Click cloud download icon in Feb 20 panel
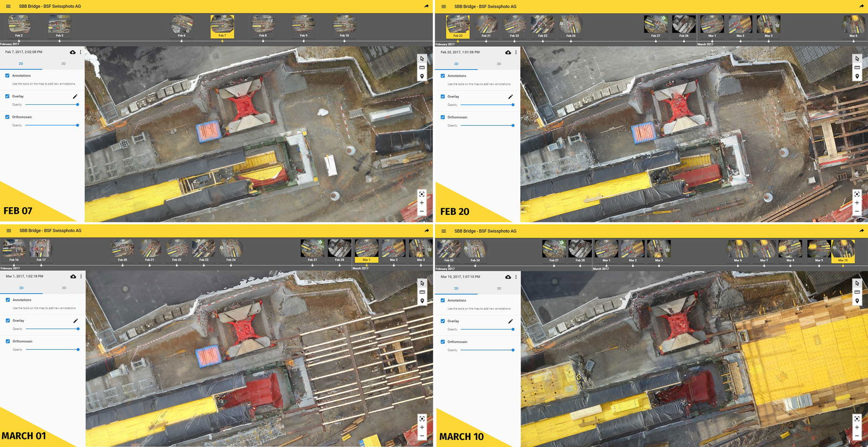Image resolution: width=868 pixels, height=447 pixels. pos(508,53)
